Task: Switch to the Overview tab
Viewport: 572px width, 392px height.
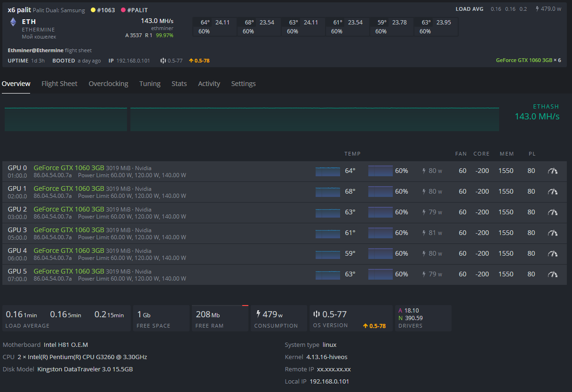Action: coord(16,84)
